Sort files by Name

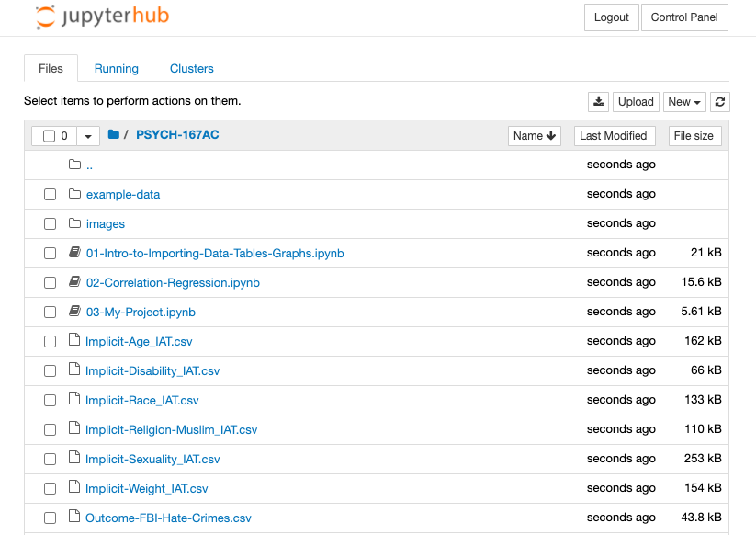tap(534, 135)
